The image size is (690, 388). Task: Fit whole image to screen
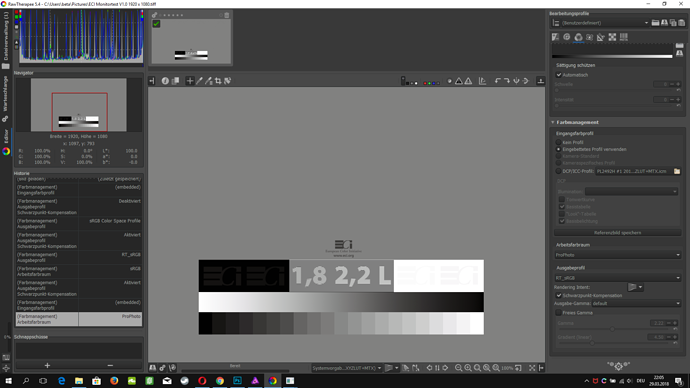click(x=477, y=368)
